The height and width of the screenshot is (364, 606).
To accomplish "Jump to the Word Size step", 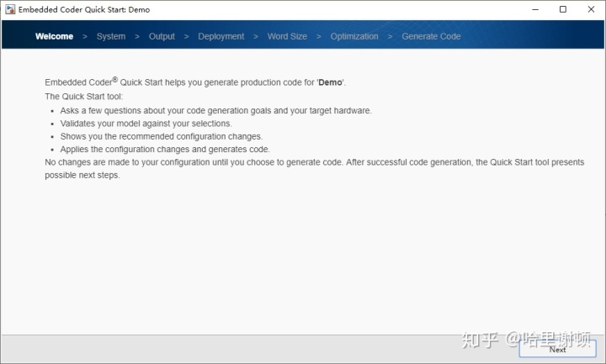I will coord(287,36).
